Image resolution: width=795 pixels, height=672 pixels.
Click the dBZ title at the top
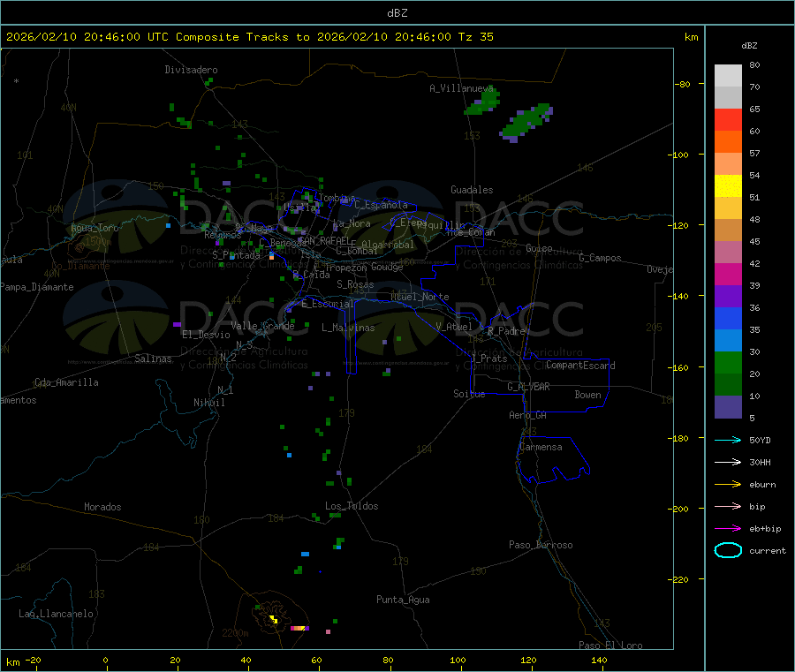pyautogui.click(x=397, y=13)
